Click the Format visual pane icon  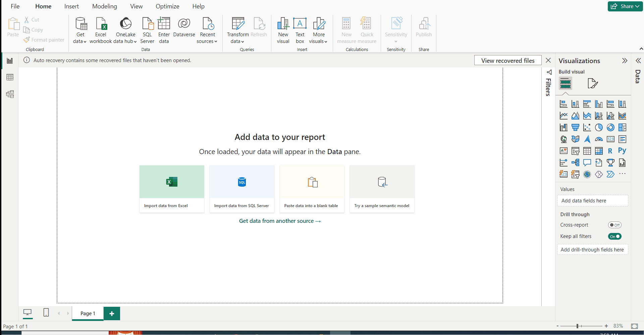tap(592, 83)
